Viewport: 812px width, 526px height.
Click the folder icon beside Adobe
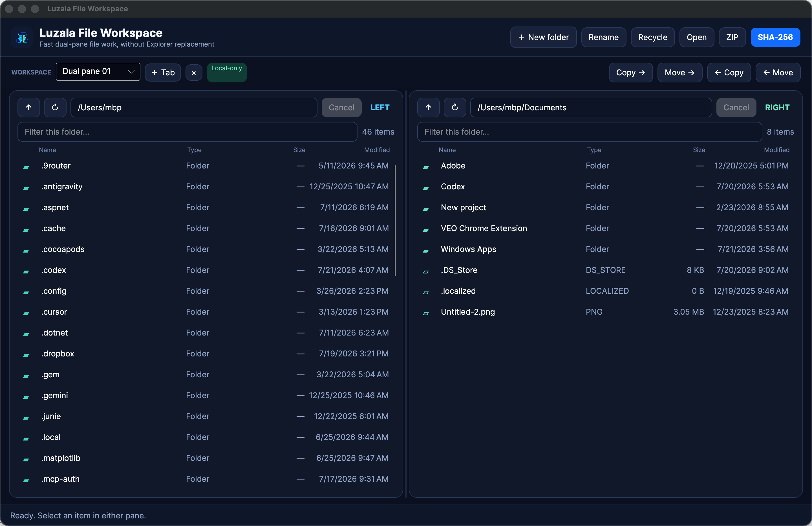(426, 167)
